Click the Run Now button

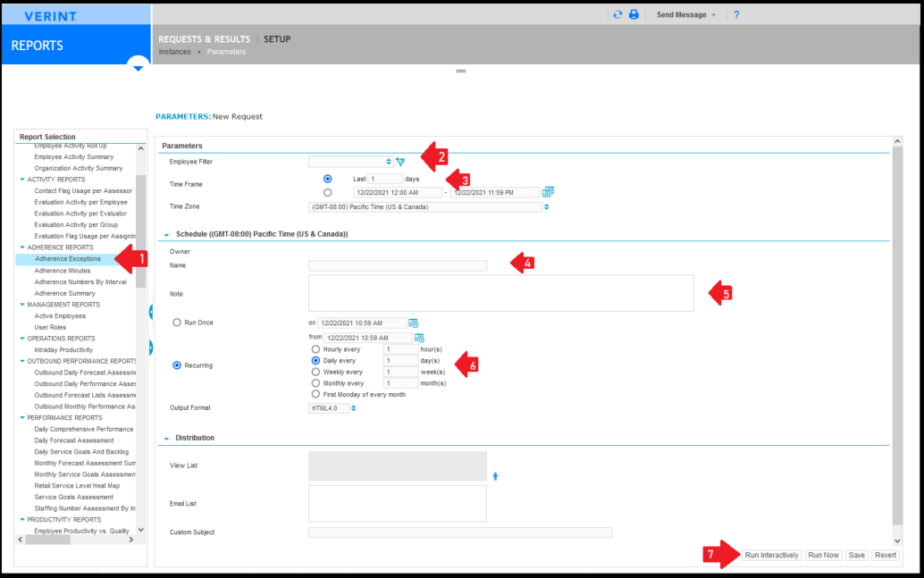(823, 555)
